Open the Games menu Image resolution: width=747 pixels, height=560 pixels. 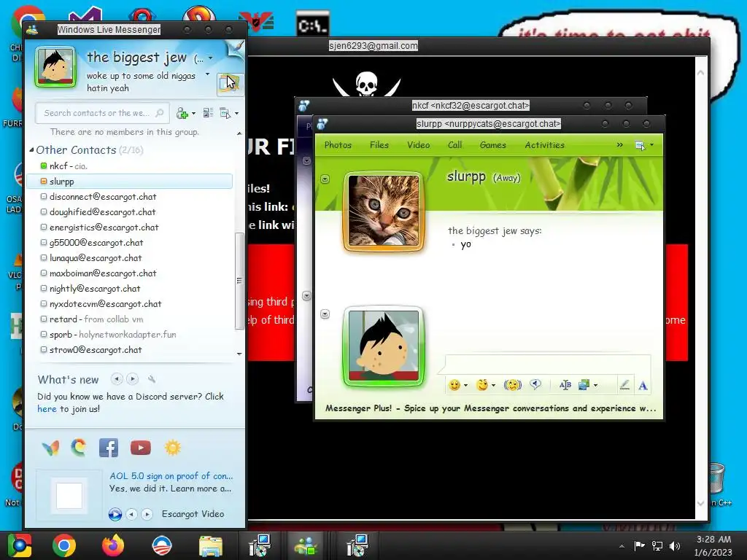tap(493, 145)
